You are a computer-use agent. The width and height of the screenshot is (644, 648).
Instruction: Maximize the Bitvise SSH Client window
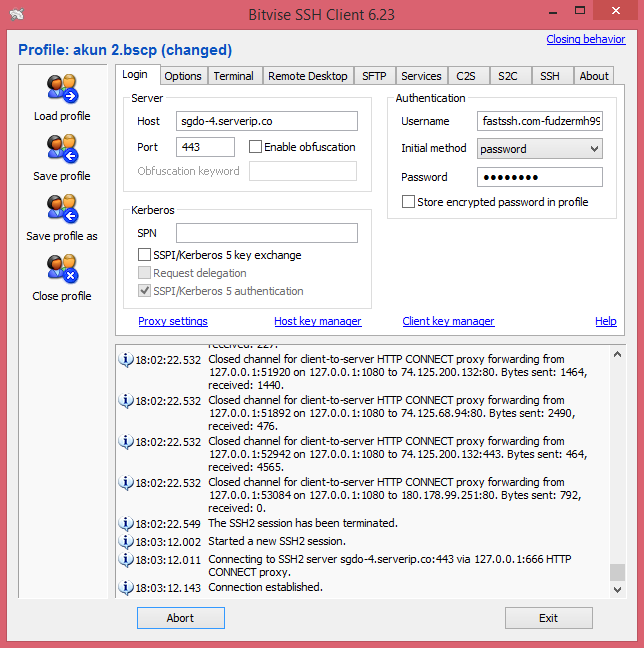[580, 11]
